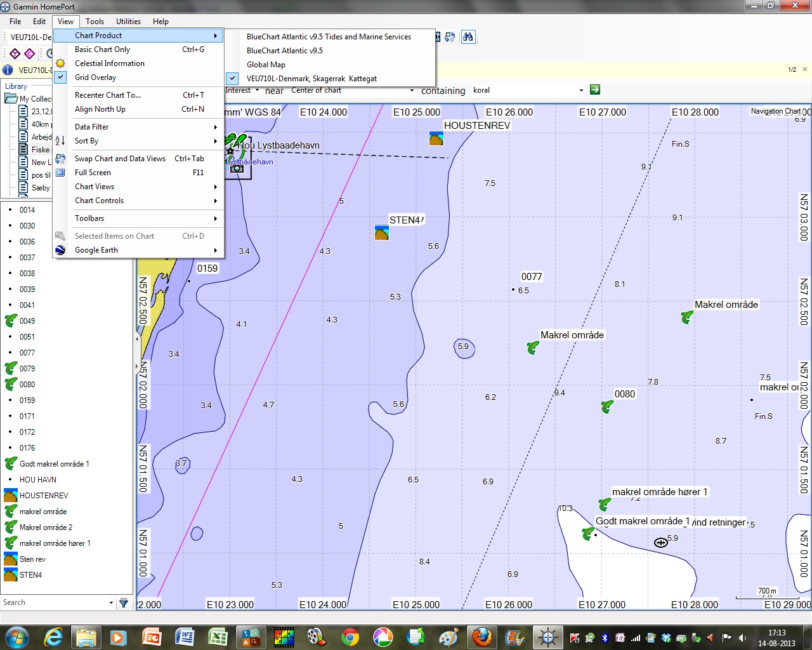The width and height of the screenshot is (812, 650).
Task: Click the swap views icon beside the binoculars
Action: (450, 37)
